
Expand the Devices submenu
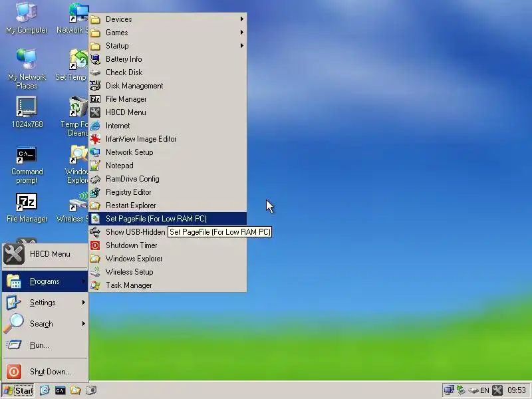168,19
